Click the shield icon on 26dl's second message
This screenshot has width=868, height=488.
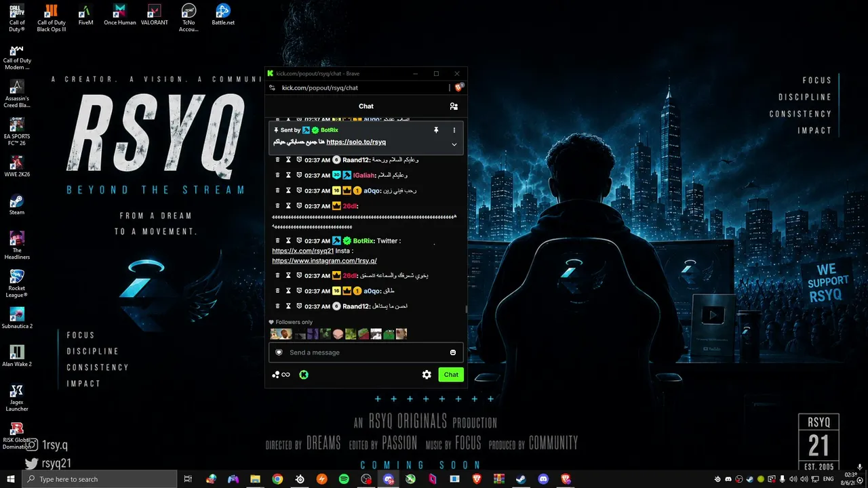[299, 276]
